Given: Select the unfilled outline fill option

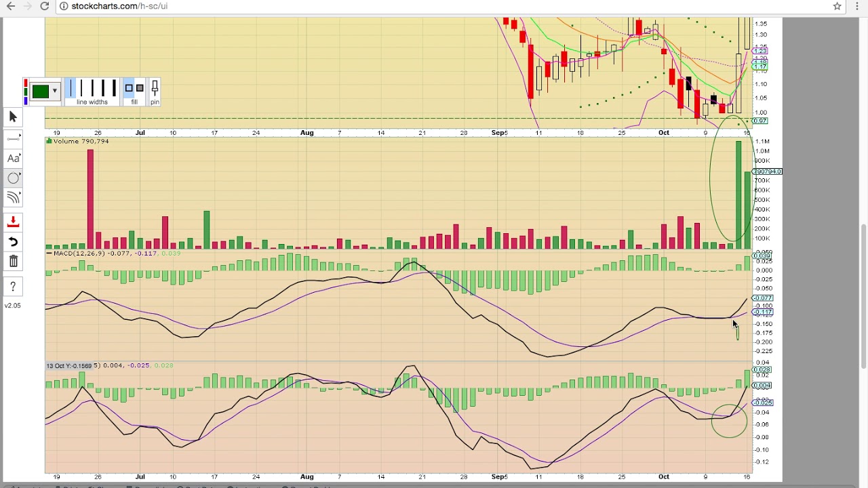Looking at the screenshot, I should tap(129, 88).
